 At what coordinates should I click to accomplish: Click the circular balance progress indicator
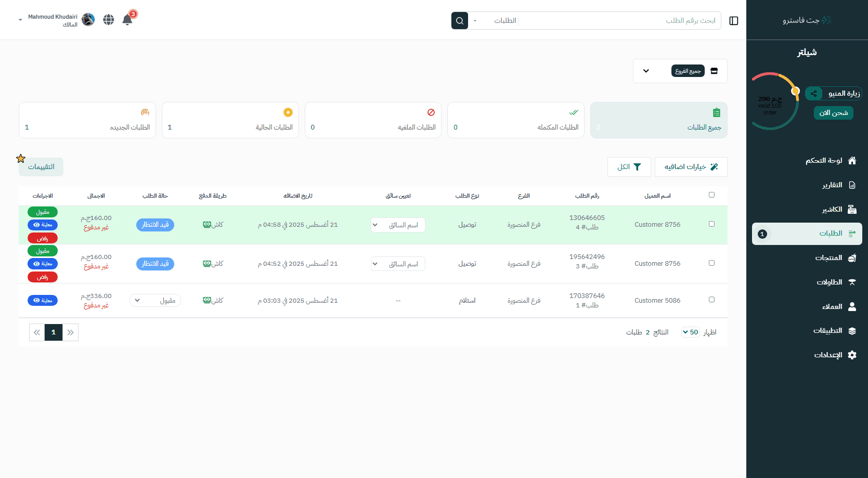(x=774, y=101)
